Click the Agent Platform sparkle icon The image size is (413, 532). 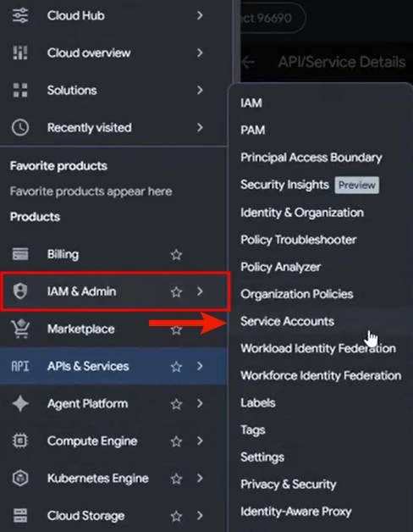tap(20, 403)
